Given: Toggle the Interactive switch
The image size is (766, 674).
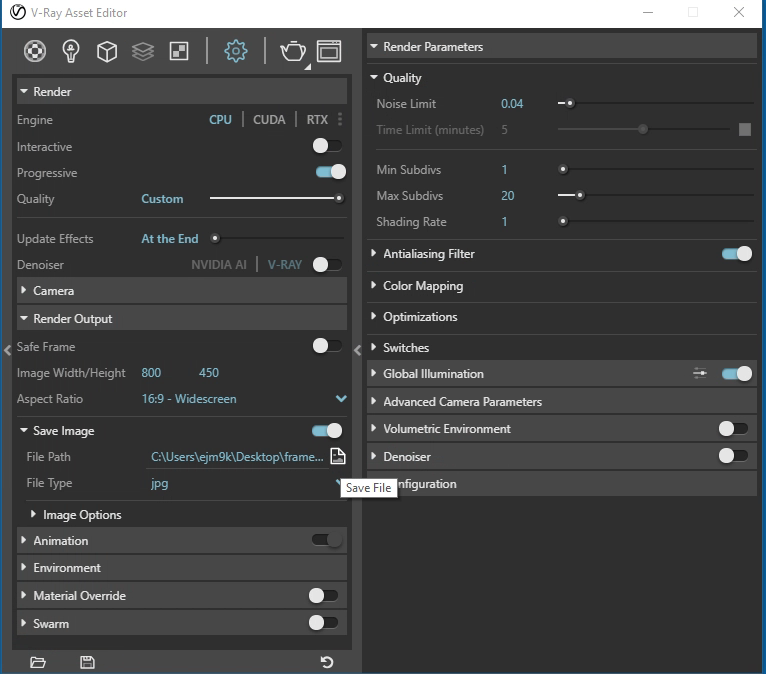Looking at the screenshot, I should [x=327, y=146].
